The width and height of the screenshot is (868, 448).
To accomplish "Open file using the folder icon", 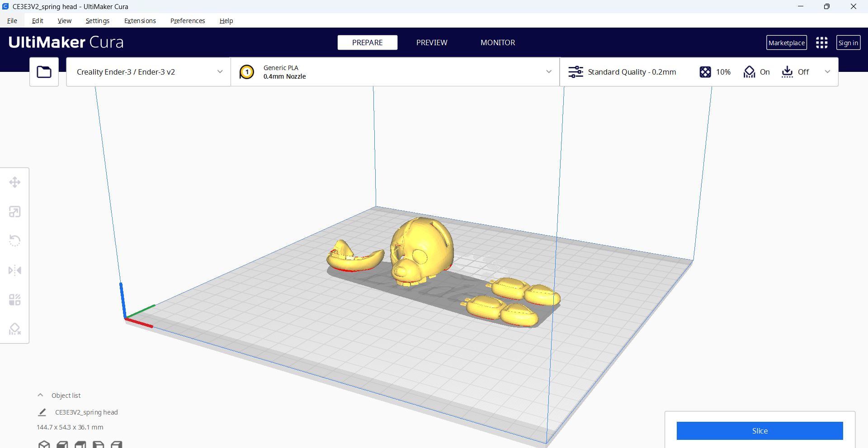I will coord(44,72).
